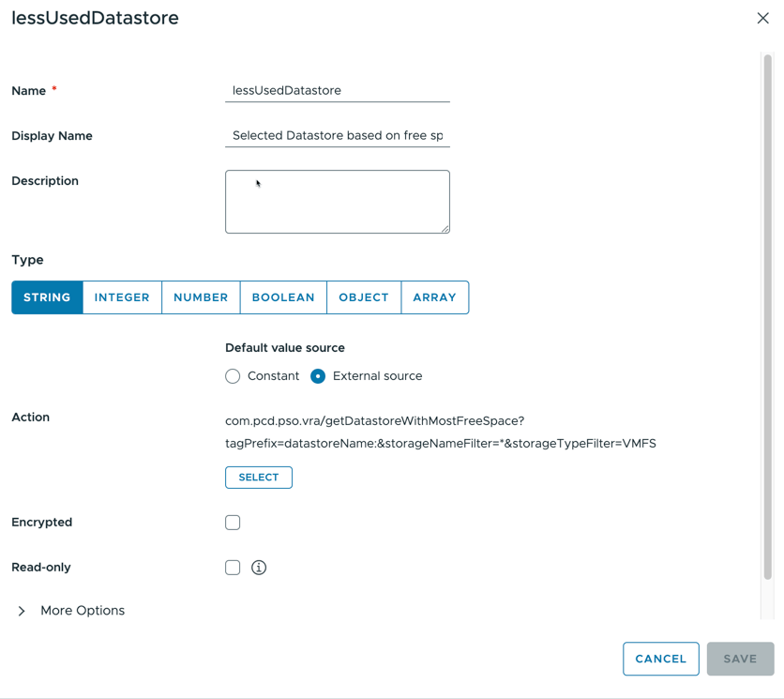Choose the Constant default value source
Screen dimensions: 784x699
click(233, 376)
